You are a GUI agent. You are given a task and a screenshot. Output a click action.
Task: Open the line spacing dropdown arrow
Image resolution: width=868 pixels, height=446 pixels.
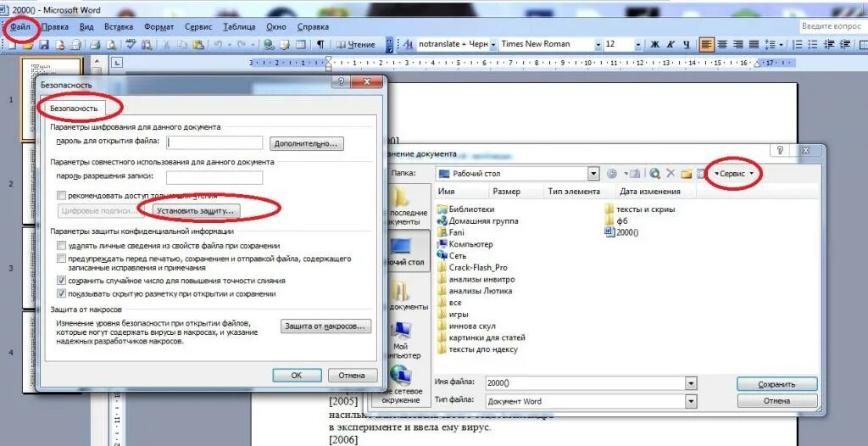tap(781, 44)
